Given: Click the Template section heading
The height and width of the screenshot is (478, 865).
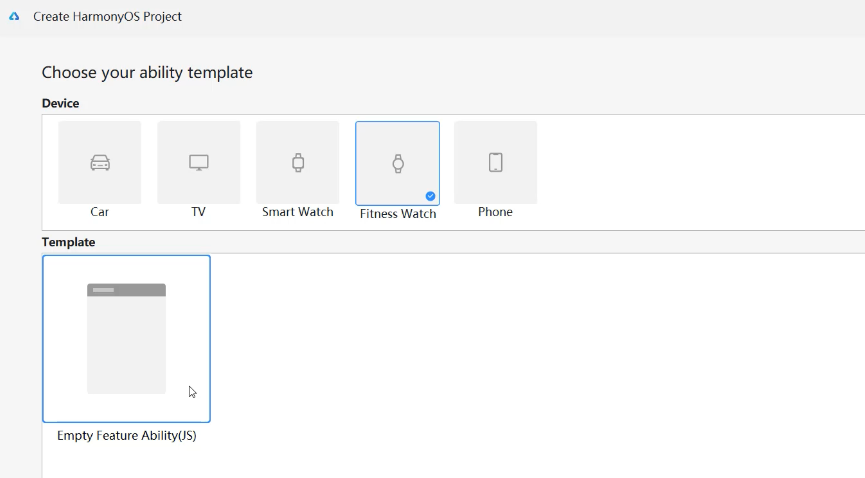Looking at the screenshot, I should point(68,242).
